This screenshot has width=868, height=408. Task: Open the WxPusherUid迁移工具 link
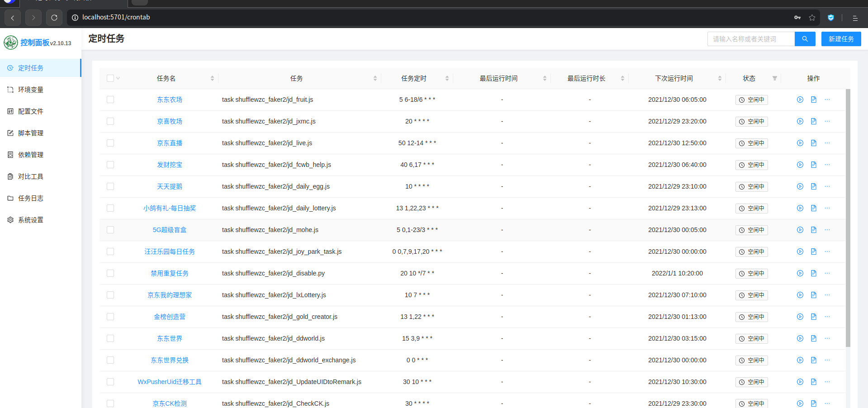[170, 382]
